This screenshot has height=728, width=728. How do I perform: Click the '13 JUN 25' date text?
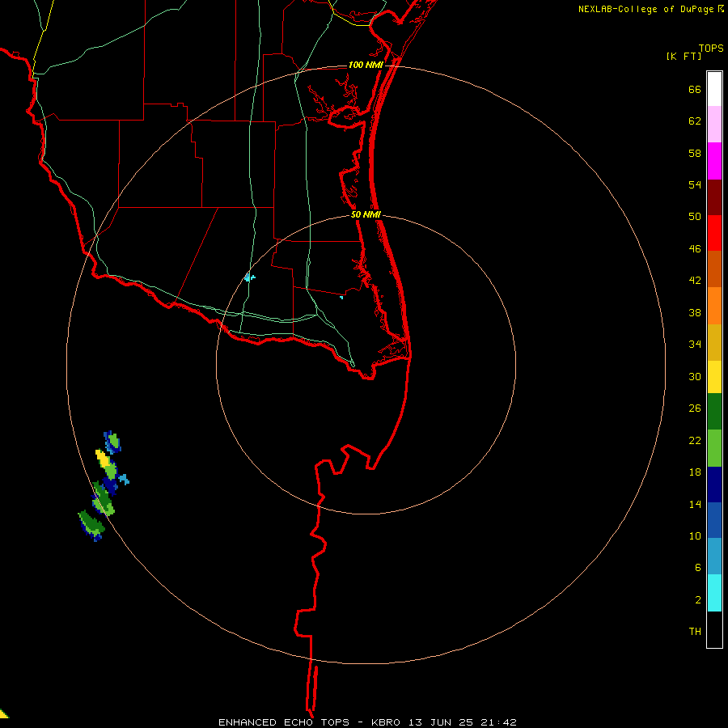pos(441,722)
